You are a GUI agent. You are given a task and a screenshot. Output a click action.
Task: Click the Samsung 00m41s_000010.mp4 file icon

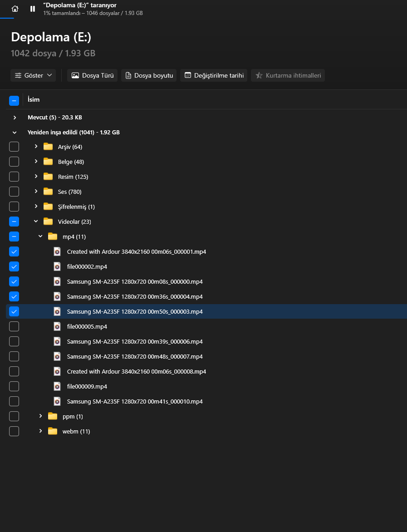coord(57,401)
